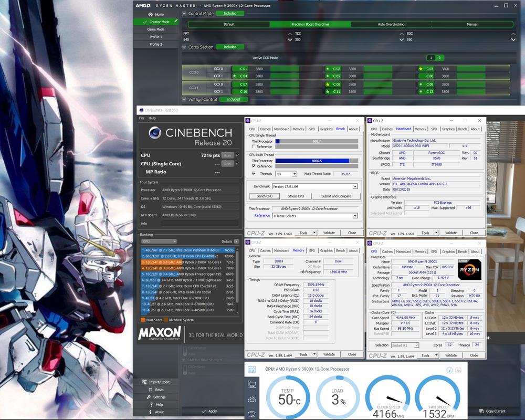Switch to Caches tab in CPU-Z Bench window

point(265,129)
